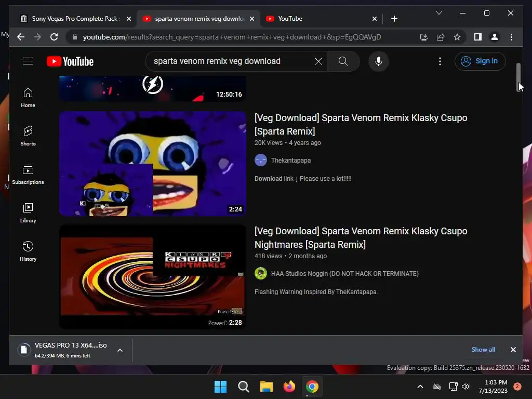Click the browser forward arrow
Image resolution: width=532 pixels, height=399 pixels.
[x=37, y=37]
